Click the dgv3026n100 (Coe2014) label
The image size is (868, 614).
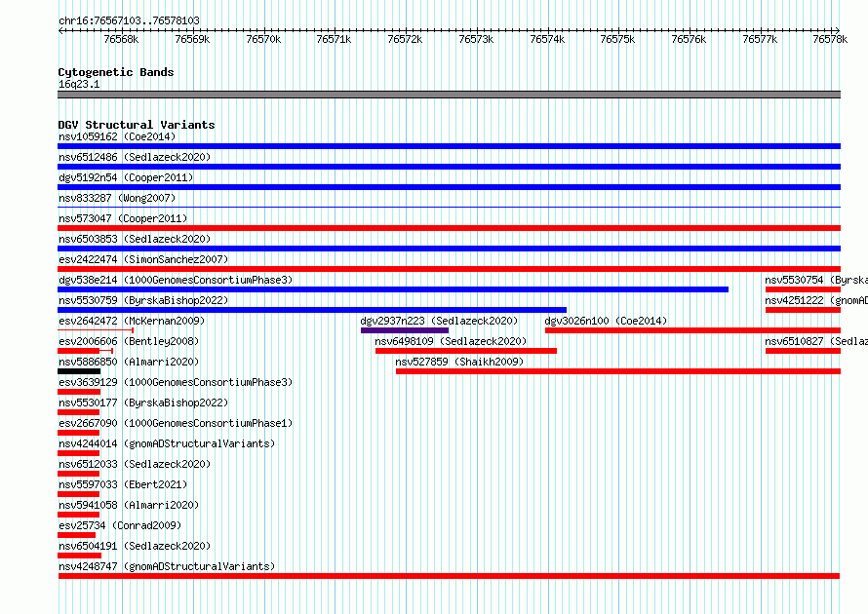(606, 321)
